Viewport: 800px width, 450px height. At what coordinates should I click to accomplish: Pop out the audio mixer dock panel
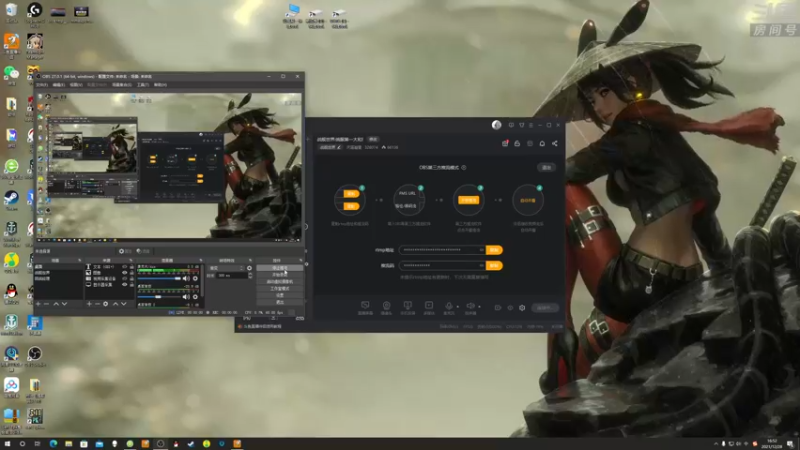tap(201, 260)
